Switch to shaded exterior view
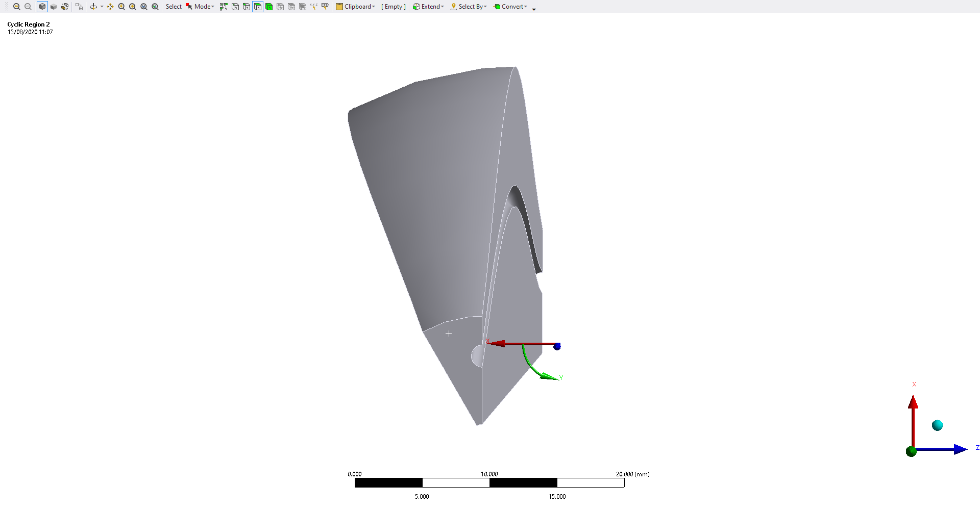Screen dimensions: 980x511 click(54, 7)
